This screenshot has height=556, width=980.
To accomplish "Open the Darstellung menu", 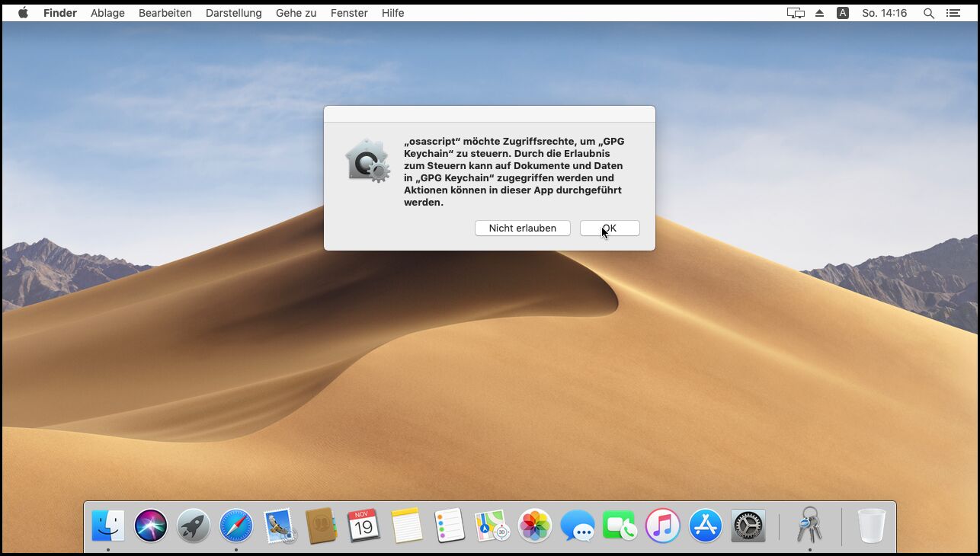I will coord(233,13).
